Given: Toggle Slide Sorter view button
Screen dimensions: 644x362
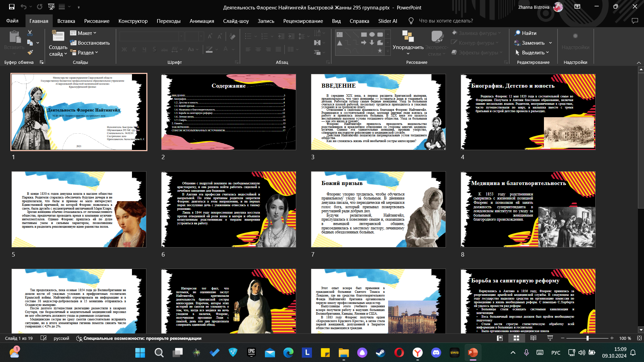Looking at the screenshot, I should [x=516, y=338].
